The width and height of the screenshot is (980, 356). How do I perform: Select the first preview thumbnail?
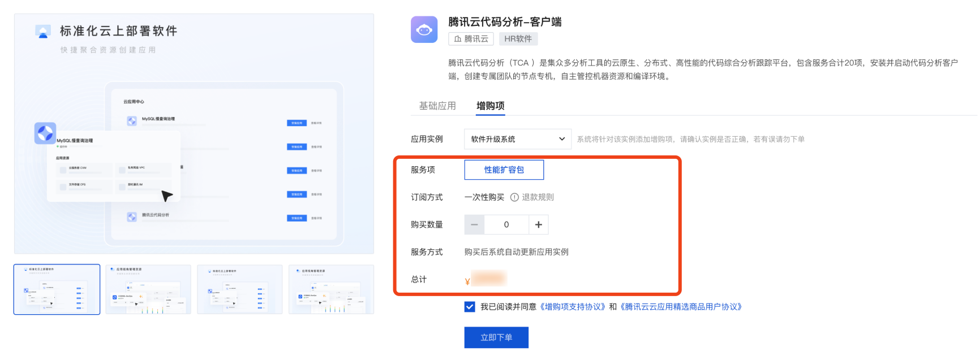(x=57, y=289)
